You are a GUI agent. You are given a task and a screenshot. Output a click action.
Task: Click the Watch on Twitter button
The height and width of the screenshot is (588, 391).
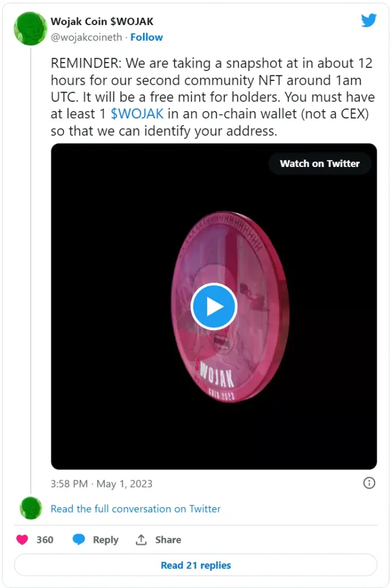(320, 164)
